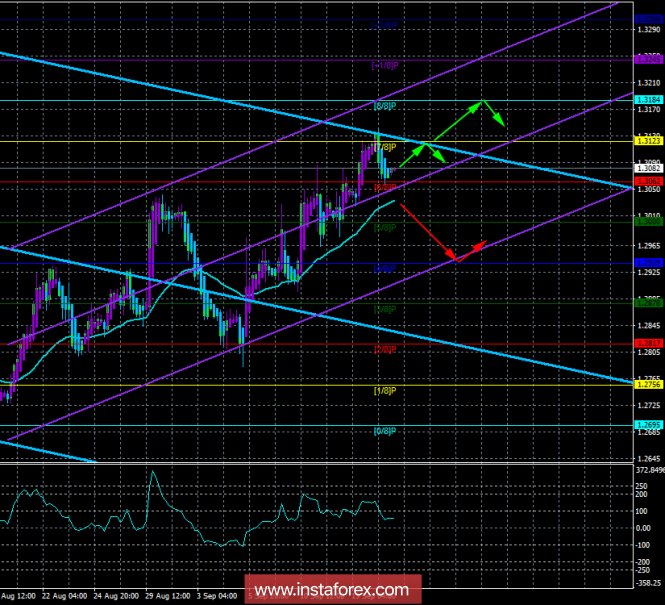The width and height of the screenshot is (665, 605).
Task: Click the 1.3170 axis value
Action: tap(649, 110)
